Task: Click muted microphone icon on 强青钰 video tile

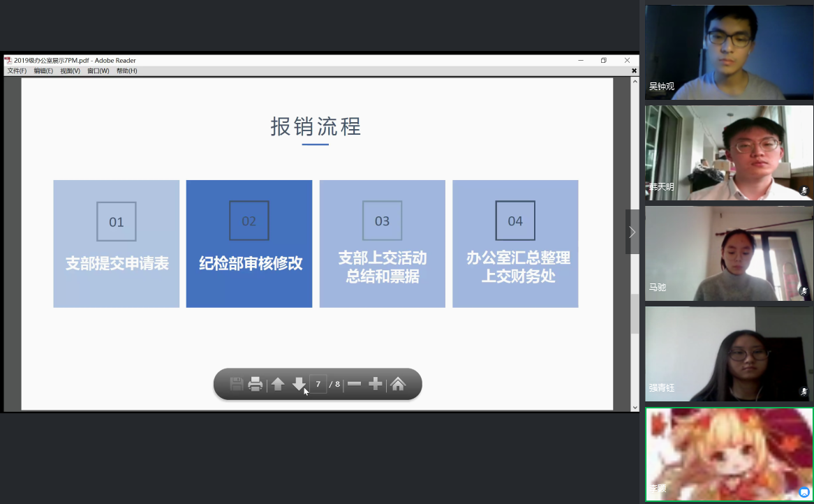Action: pyautogui.click(x=804, y=392)
